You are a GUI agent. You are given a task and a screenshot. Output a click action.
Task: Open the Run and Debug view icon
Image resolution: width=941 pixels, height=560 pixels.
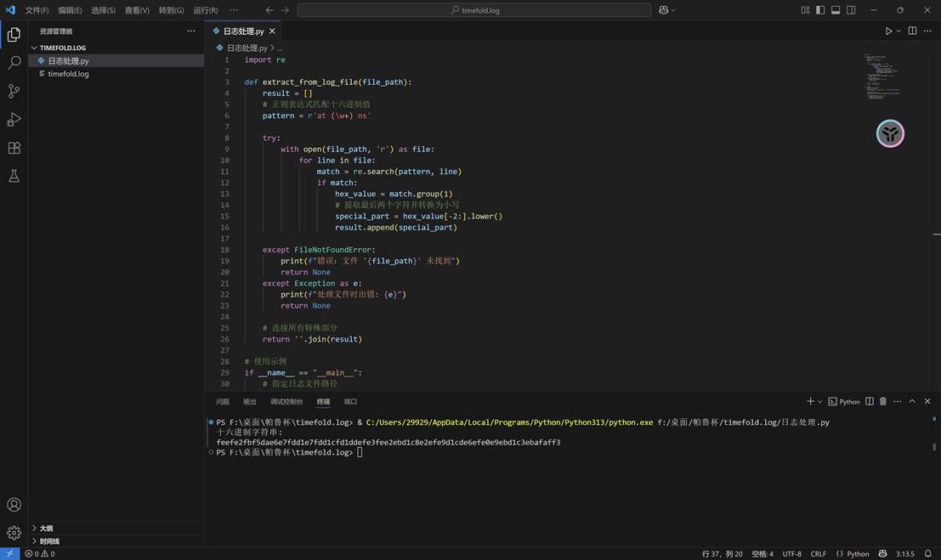[x=14, y=119]
